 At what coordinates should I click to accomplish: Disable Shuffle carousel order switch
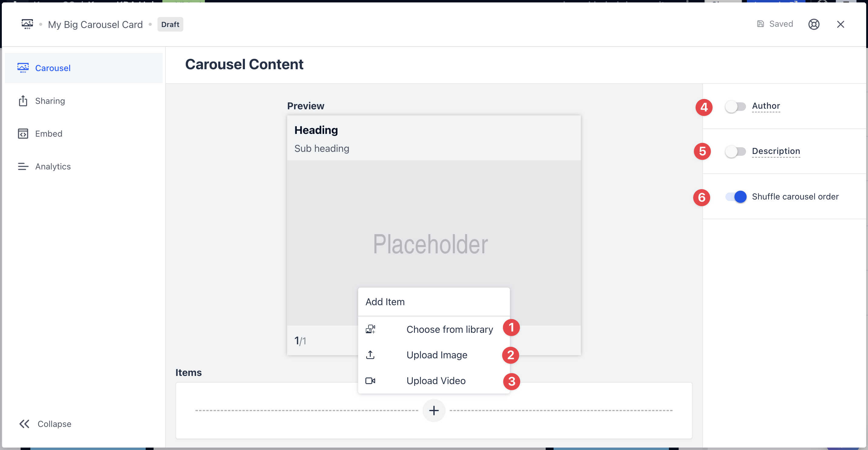click(736, 196)
